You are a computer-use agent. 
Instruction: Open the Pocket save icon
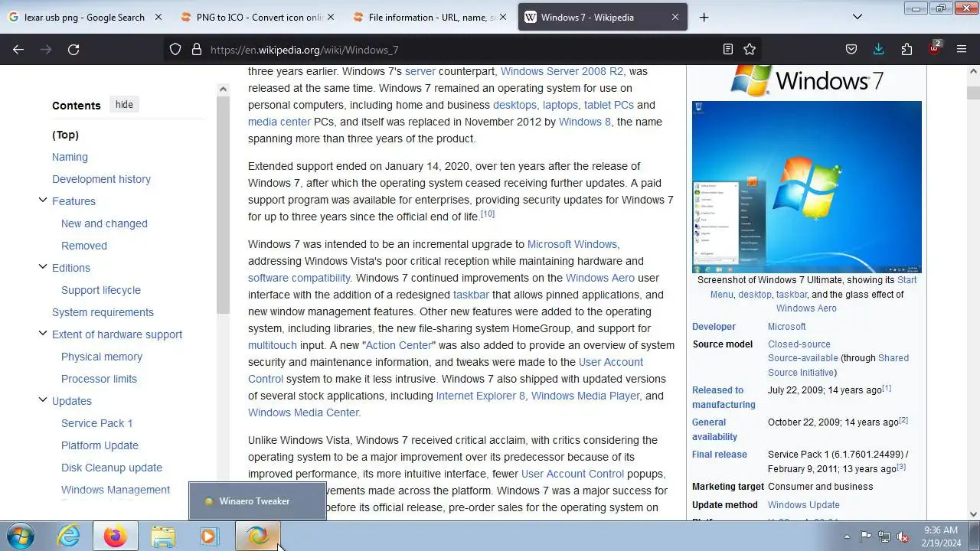pyautogui.click(x=851, y=49)
